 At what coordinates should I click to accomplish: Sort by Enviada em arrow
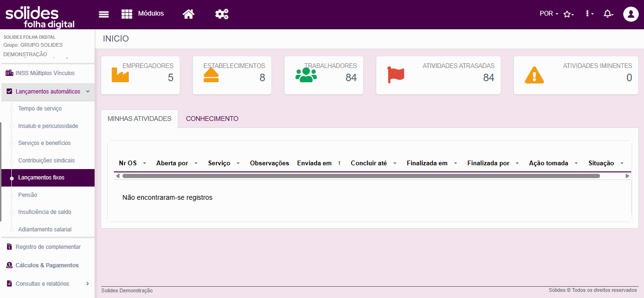pyautogui.click(x=339, y=163)
